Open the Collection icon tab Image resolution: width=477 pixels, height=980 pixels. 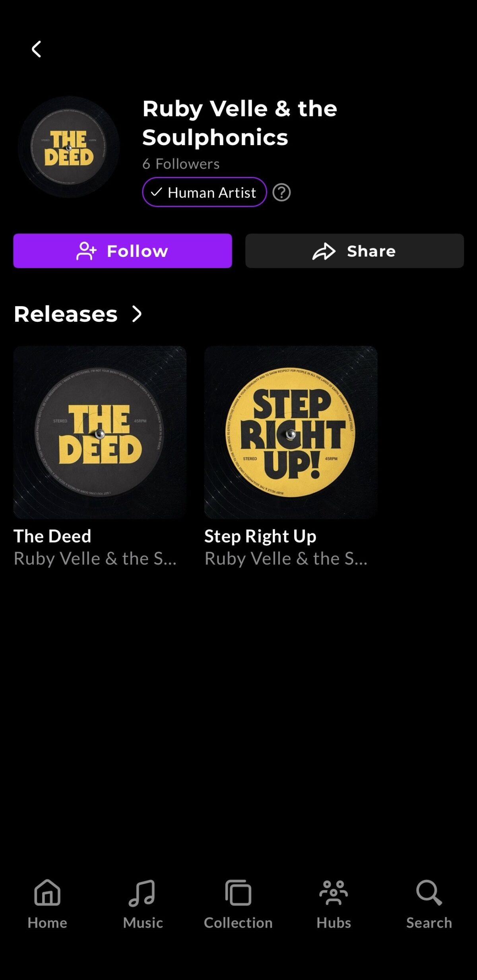[238, 892]
